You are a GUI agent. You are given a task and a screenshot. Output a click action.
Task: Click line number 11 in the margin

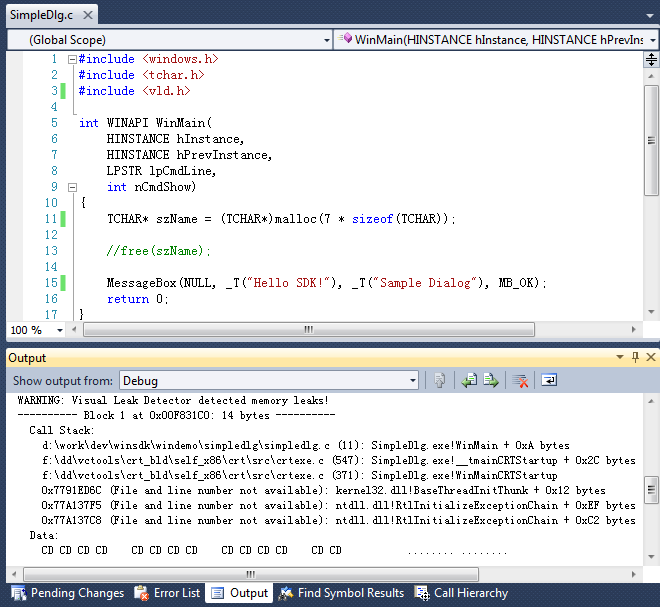[x=51, y=219]
